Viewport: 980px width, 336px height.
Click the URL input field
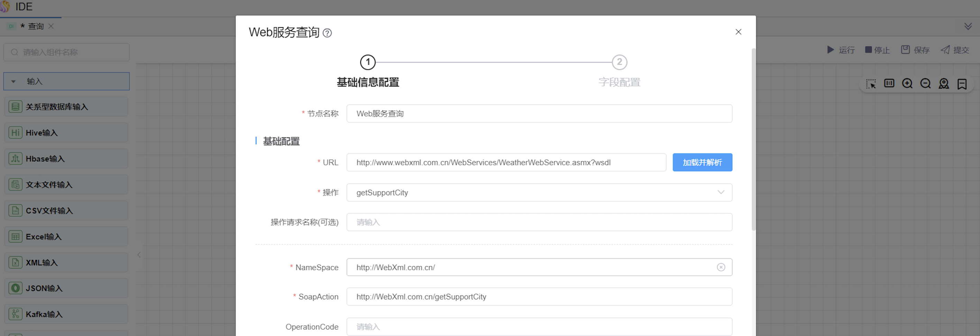(506, 163)
